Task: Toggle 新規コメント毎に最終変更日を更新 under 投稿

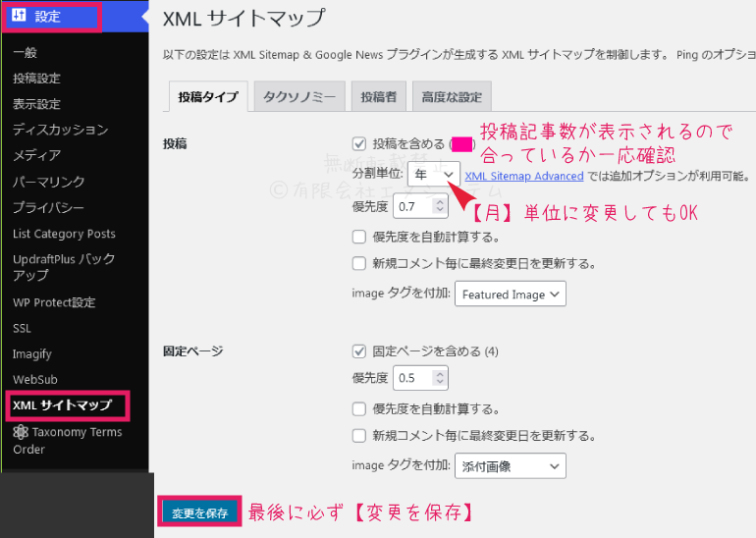Action: click(x=358, y=263)
